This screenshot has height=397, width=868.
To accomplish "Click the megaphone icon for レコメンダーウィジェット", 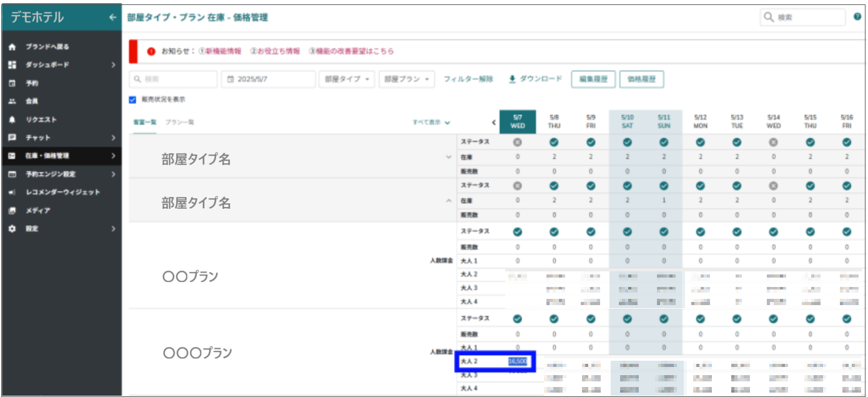I will pos(12,193).
